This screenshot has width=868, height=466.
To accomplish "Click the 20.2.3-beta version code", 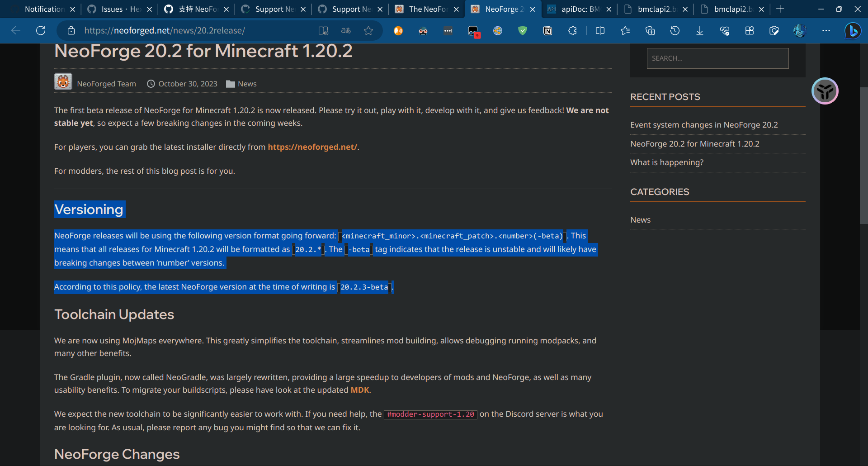I will click(364, 287).
